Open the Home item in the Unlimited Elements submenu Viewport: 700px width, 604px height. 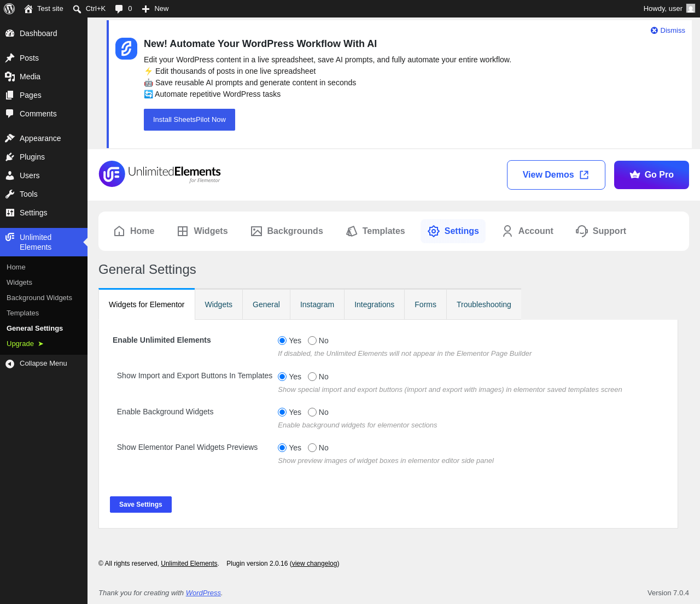(16, 267)
